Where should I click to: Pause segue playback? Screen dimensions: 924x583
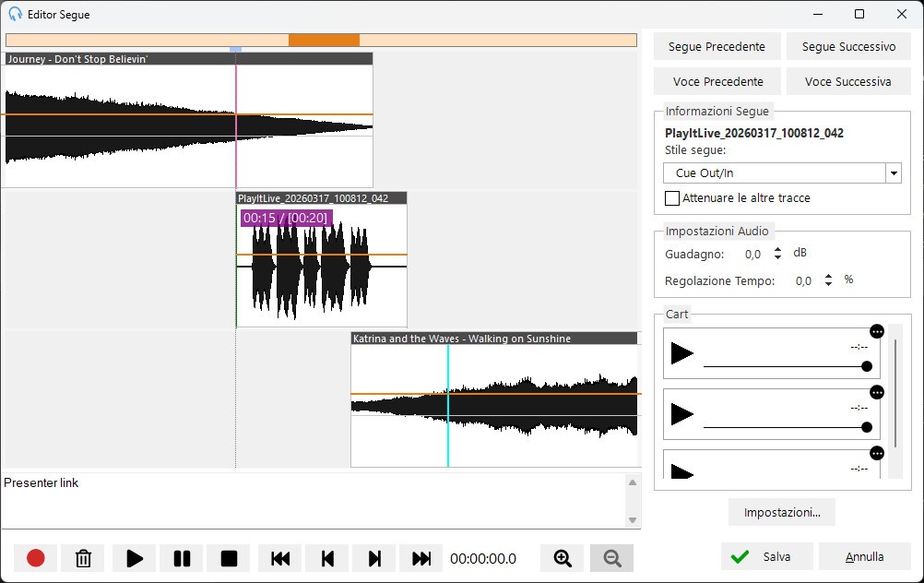182,558
